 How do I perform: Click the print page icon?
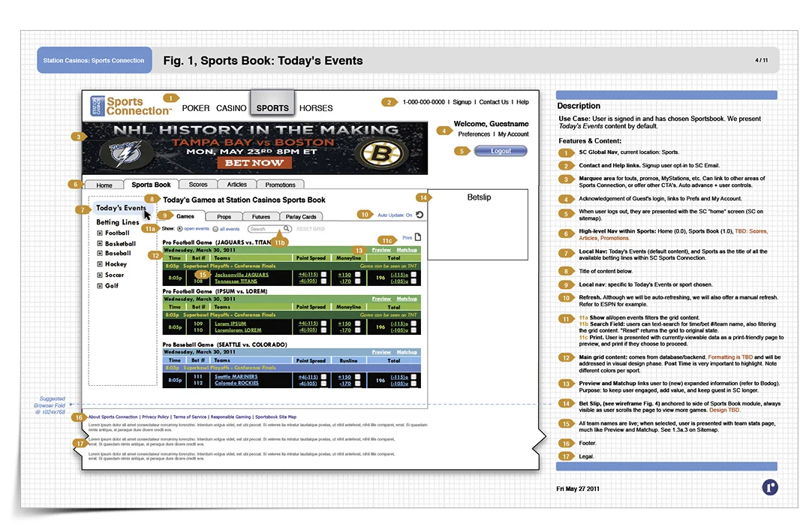(x=418, y=237)
